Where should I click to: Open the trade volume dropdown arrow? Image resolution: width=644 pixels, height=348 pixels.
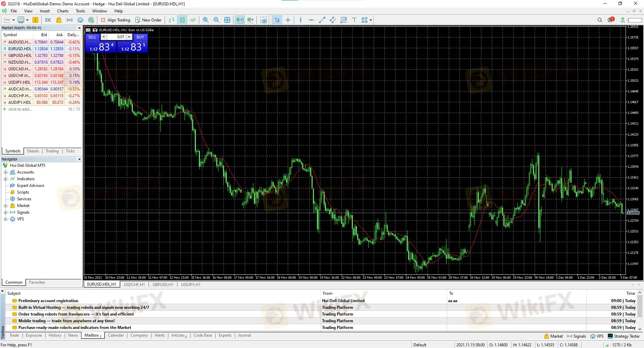pyautogui.click(x=104, y=37)
